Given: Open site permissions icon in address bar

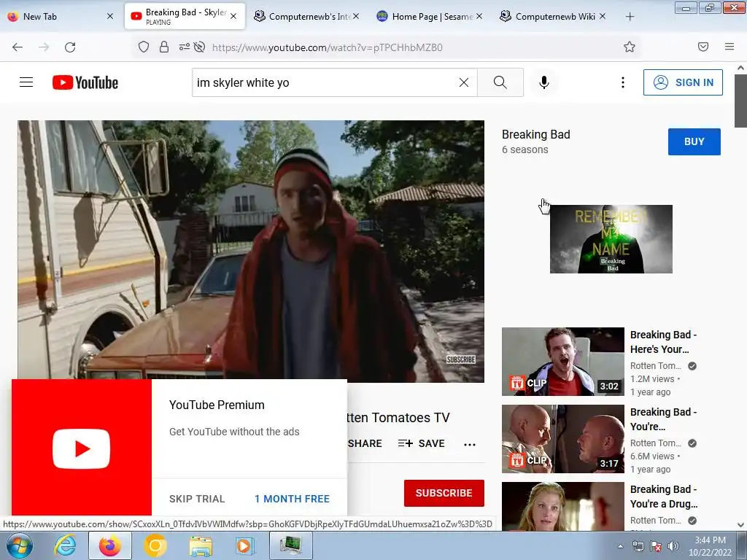Looking at the screenshot, I should click(x=184, y=47).
